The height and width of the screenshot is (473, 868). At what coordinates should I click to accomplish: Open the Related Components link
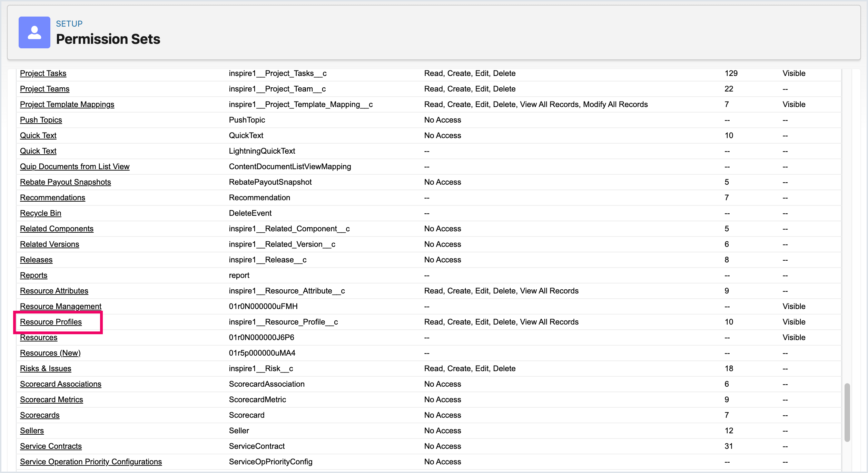[x=57, y=229]
